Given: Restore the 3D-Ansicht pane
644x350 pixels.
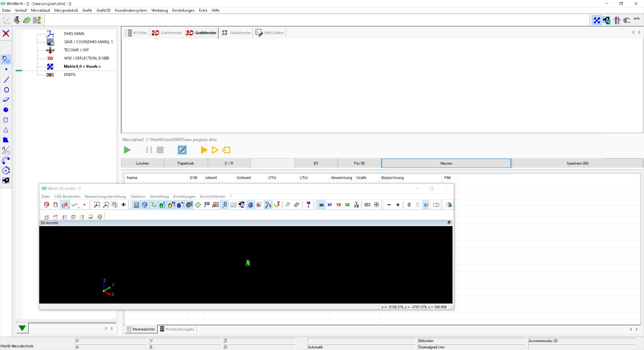Looking at the screenshot, I should (x=449, y=223).
